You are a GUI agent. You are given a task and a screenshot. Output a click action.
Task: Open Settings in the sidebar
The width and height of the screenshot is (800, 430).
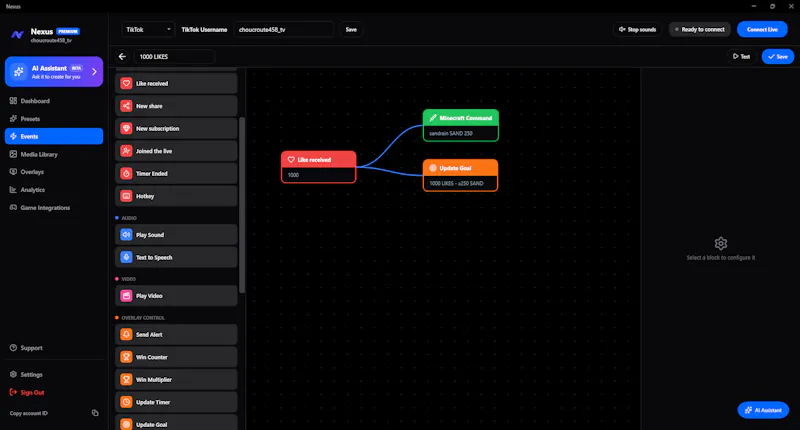pyautogui.click(x=54, y=374)
